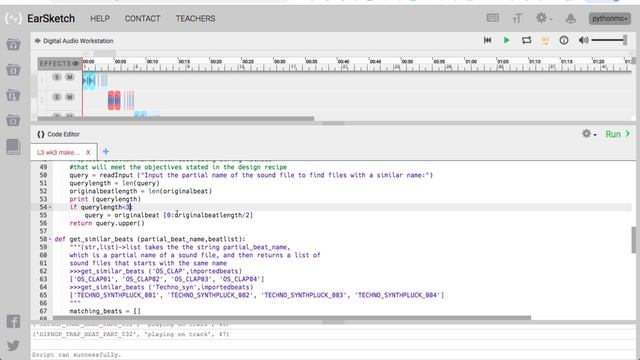Toggle loop playback

(x=526, y=40)
